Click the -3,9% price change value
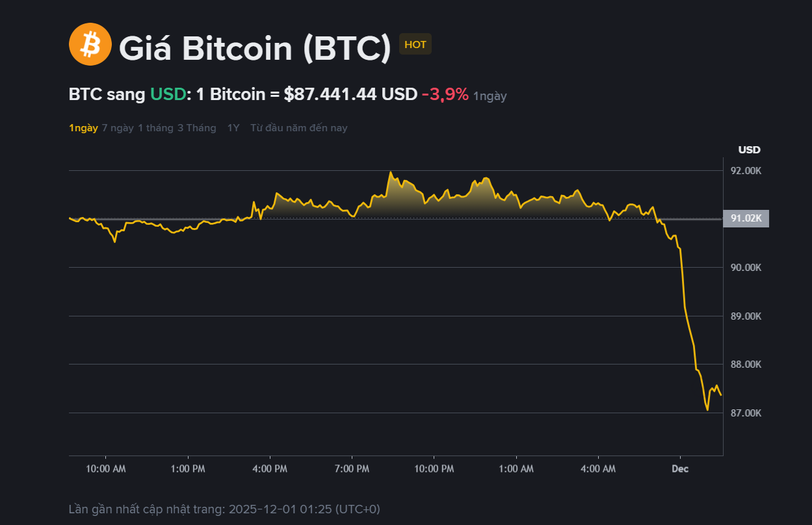 pyautogui.click(x=445, y=94)
